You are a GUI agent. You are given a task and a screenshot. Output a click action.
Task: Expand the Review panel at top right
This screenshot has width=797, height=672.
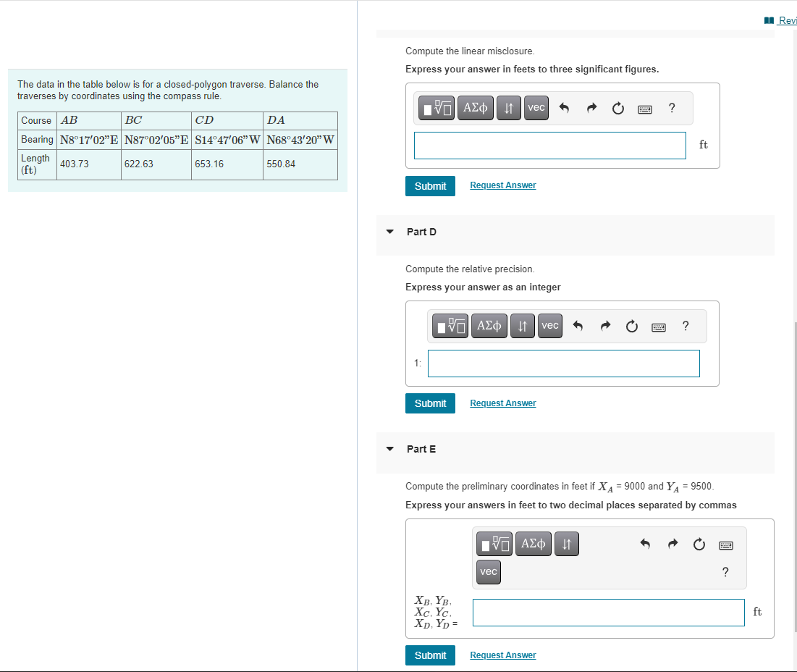click(783, 20)
